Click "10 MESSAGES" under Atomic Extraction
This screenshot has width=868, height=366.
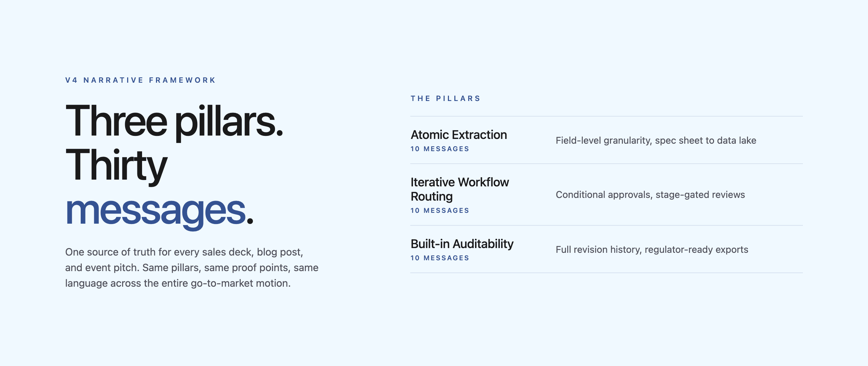tap(440, 149)
